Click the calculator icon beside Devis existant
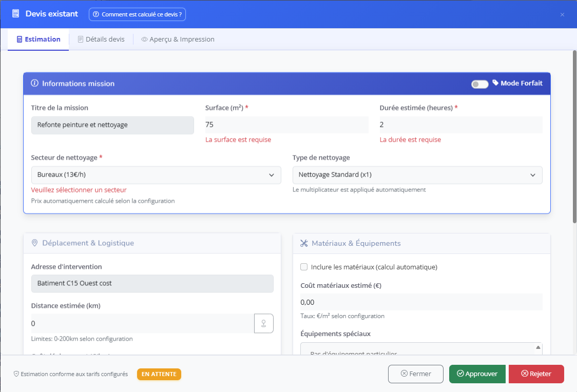The height and width of the screenshot is (392, 577). coord(16,14)
